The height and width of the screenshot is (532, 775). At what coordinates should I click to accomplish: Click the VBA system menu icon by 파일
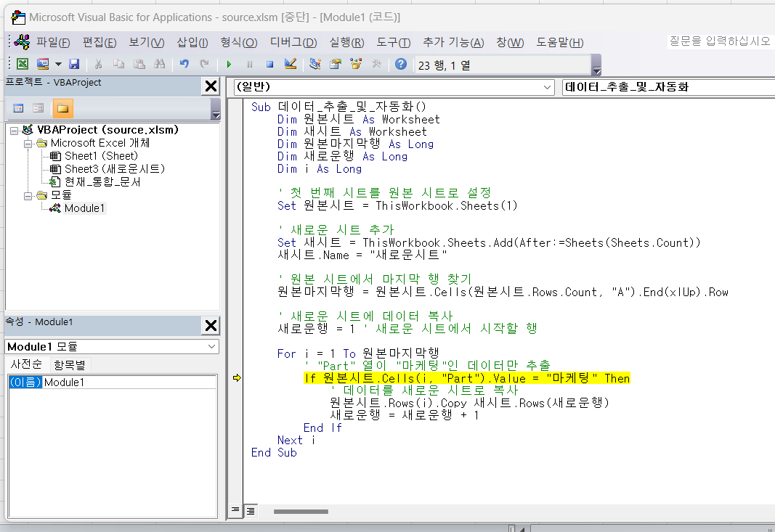(22, 42)
